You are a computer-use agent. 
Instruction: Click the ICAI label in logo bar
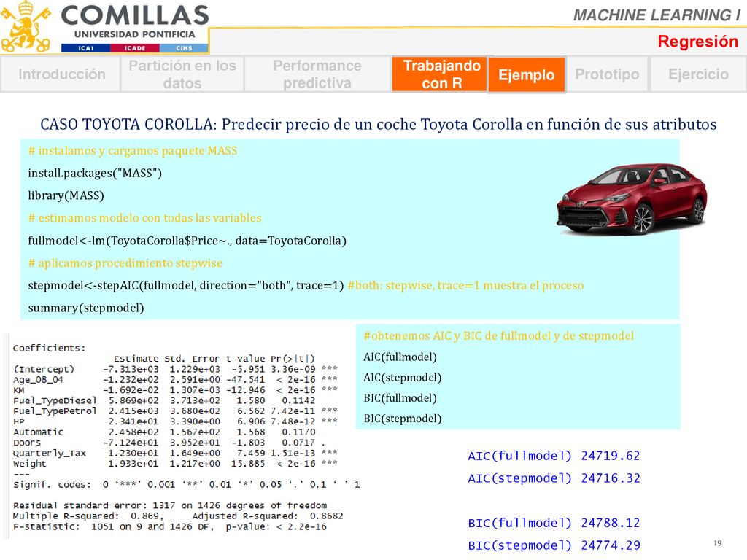point(86,48)
